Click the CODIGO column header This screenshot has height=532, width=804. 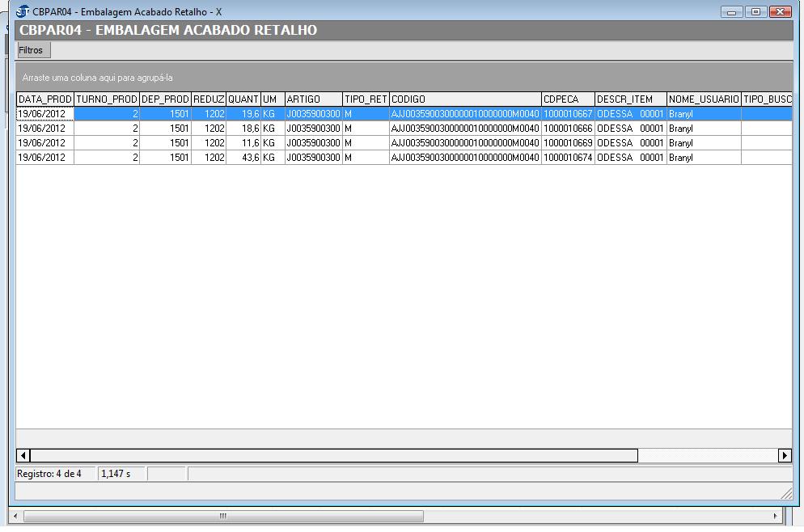click(465, 99)
